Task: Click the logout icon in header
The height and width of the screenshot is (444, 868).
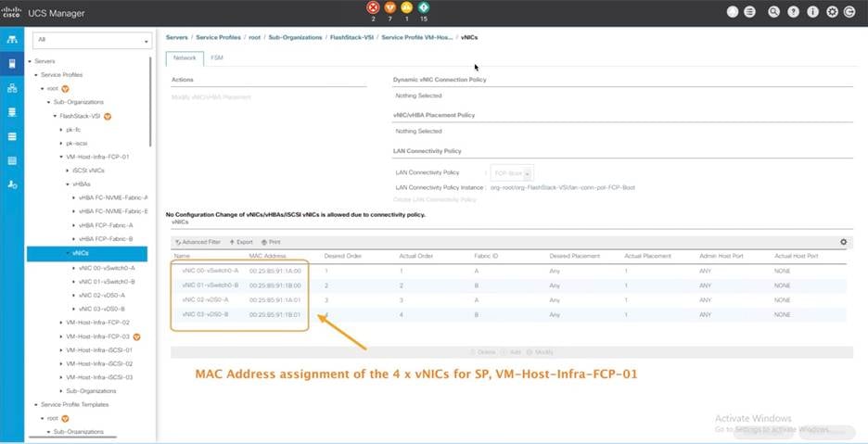Action: coord(849,12)
